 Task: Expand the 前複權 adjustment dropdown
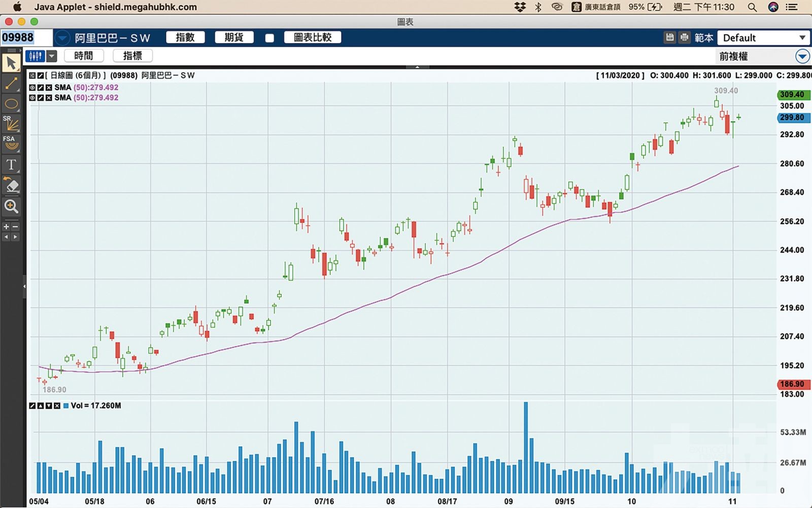pyautogui.click(x=802, y=56)
